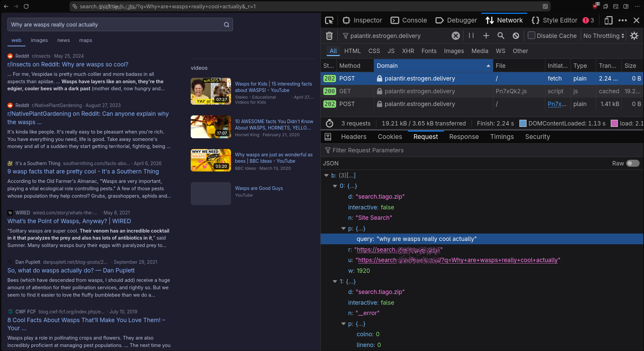Collapse JSON item 0 node
Image resolution: width=644 pixels, height=351 pixels.
(x=335, y=186)
